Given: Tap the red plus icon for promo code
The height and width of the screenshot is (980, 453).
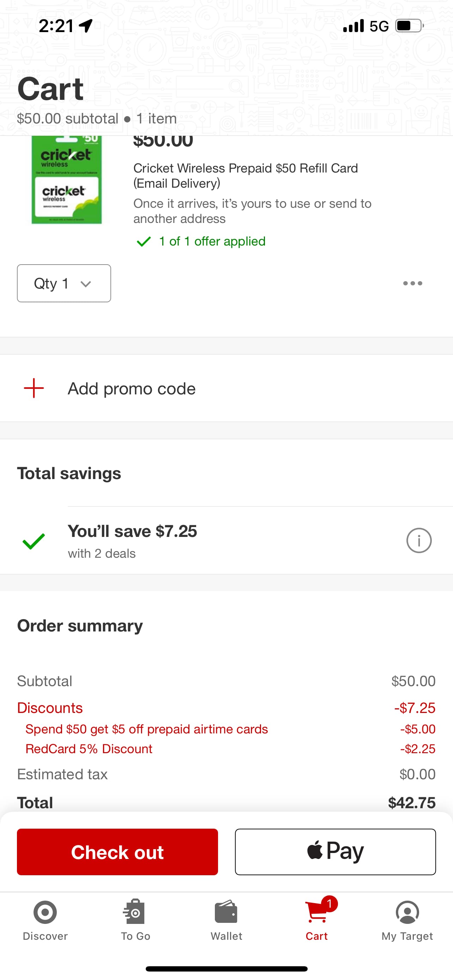Looking at the screenshot, I should (x=34, y=388).
